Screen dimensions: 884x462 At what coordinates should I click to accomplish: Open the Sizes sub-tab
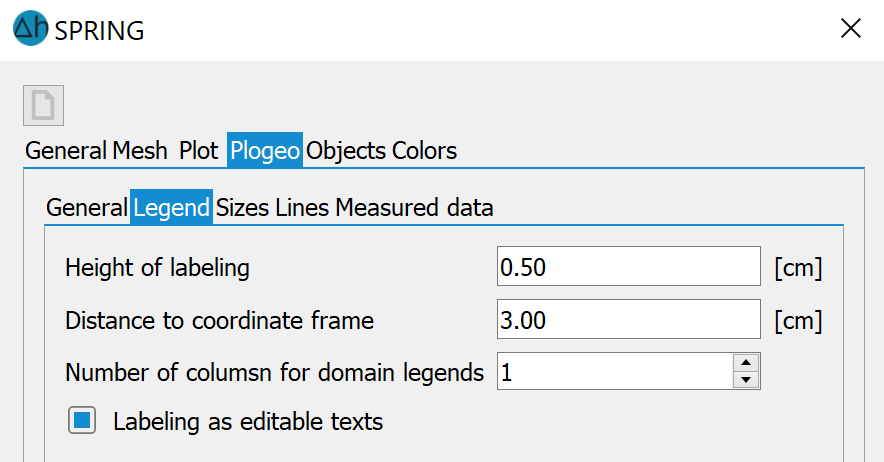tap(242, 208)
